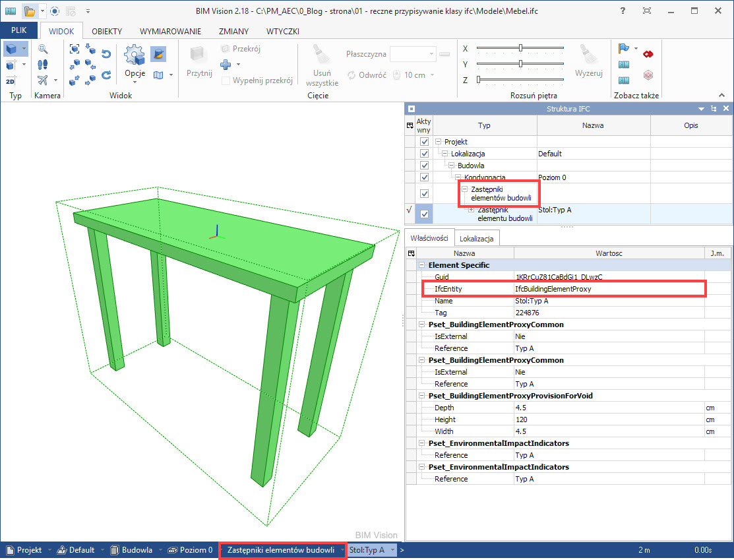Click the Opcje gear icon
Image resolution: width=734 pixels, height=560 pixels.
coord(135,54)
